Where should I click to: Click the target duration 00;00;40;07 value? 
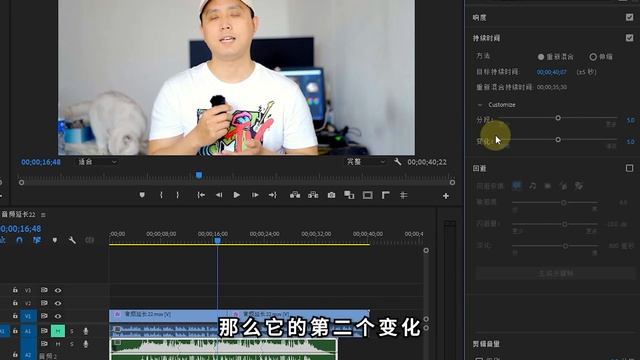(551, 72)
